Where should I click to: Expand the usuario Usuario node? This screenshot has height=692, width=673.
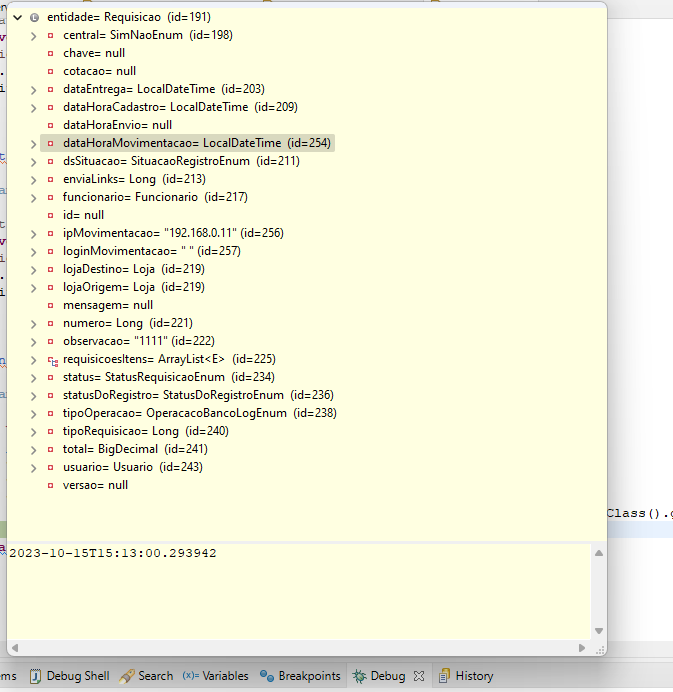34,468
